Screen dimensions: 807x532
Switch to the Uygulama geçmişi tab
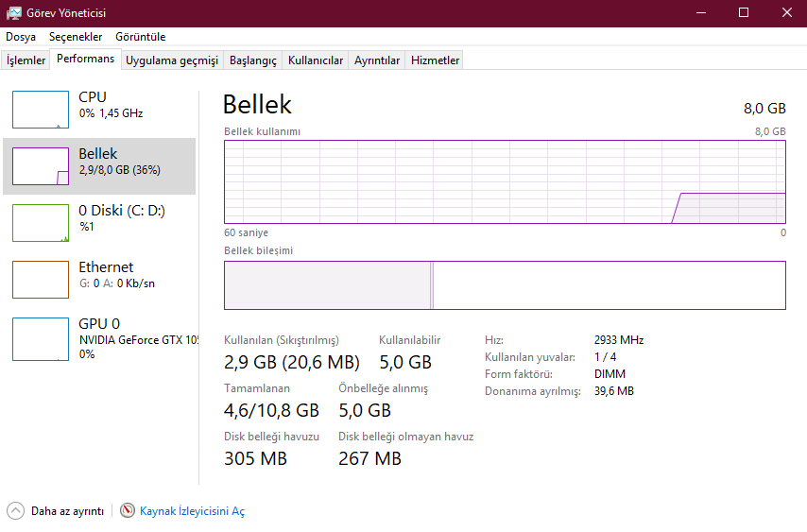(x=172, y=60)
